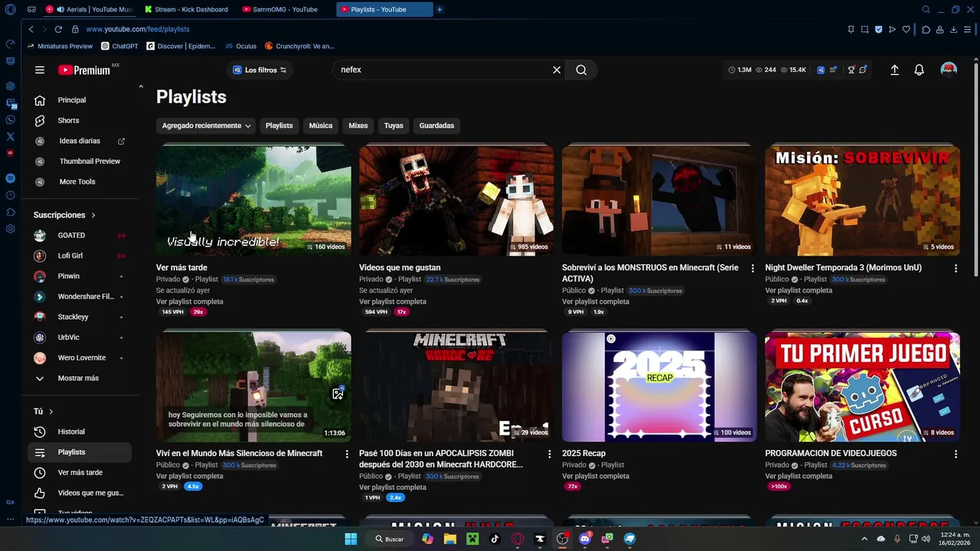The image size is (980, 551).
Task: Click the vidIQ chat bubble icon
Action: coord(863,70)
